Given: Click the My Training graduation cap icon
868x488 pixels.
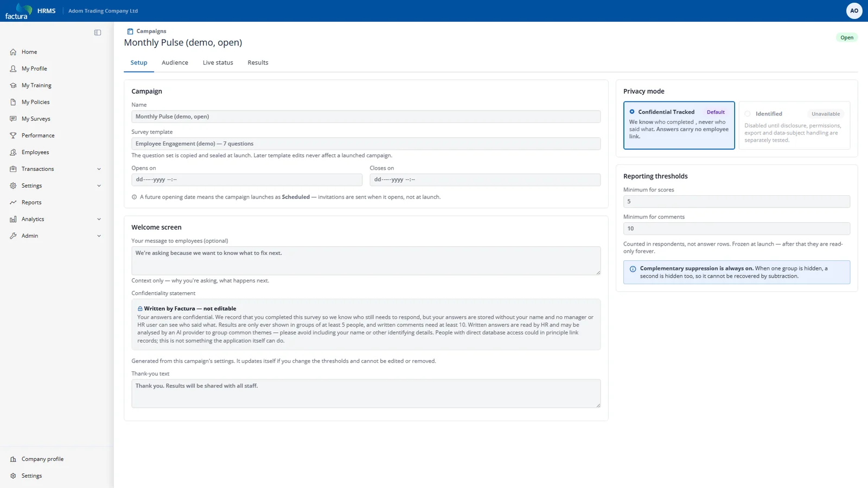Looking at the screenshot, I should tap(13, 86).
